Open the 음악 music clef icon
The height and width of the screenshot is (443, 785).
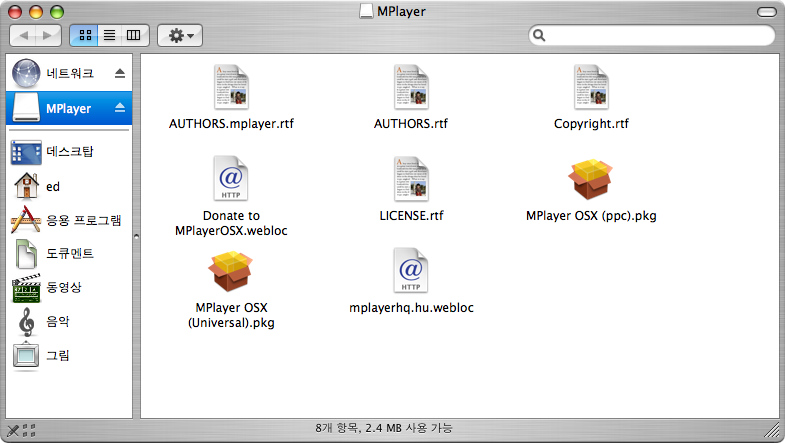click(x=27, y=321)
